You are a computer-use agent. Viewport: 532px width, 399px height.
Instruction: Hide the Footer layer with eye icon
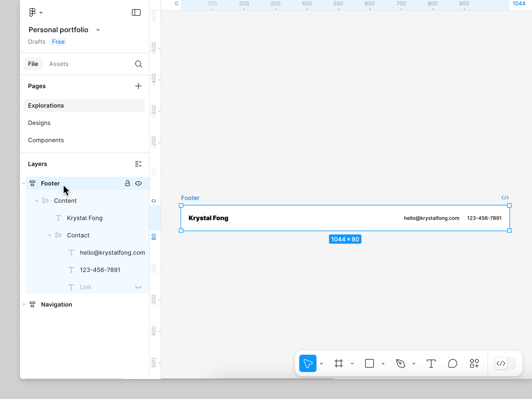pyautogui.click(x=138, y=183)
